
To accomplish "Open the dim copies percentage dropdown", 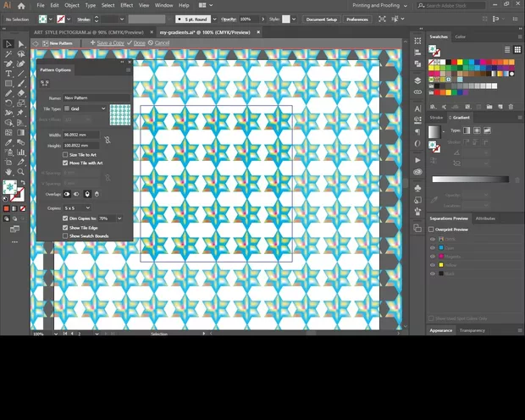I will pyautogui.click(x=119, y=218).
